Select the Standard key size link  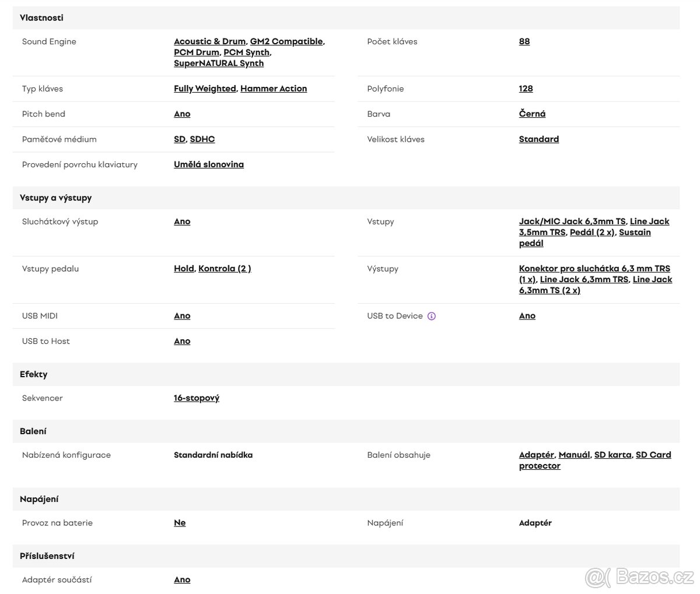pos(539,139)
